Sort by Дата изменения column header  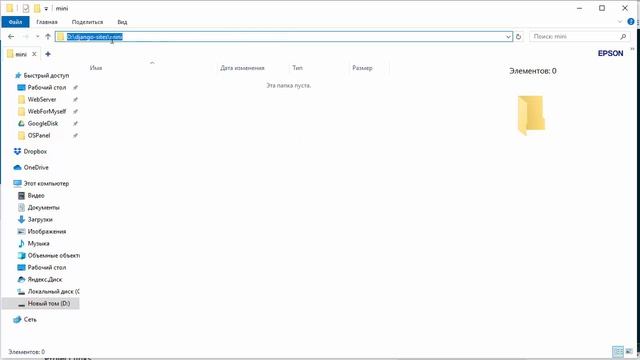point(242,68)
